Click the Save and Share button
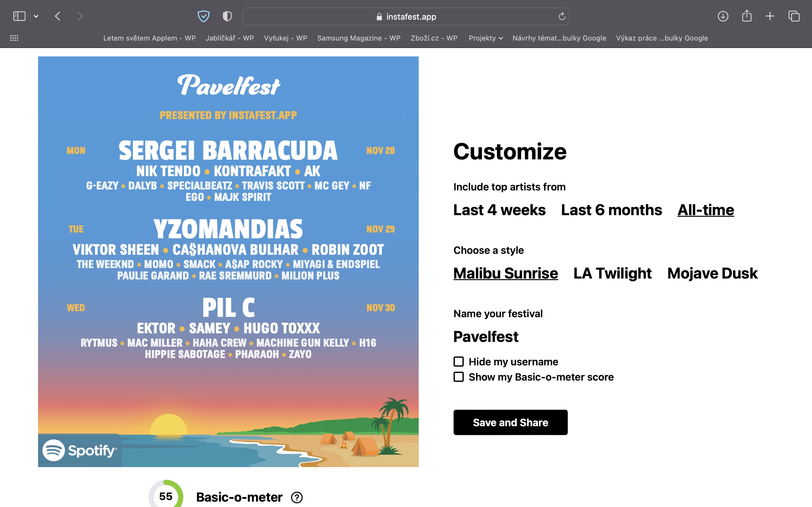This screenshot has height=507, width=812. [510, 422]
